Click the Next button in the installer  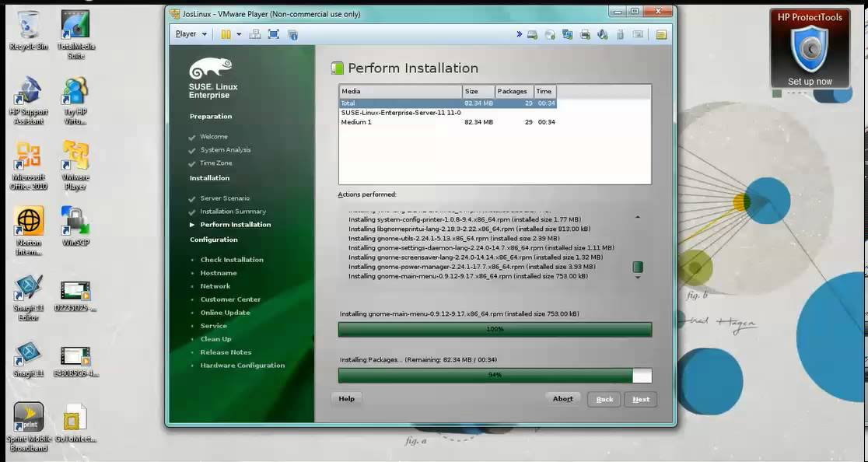pyautogui.click(x=641, y=400)
